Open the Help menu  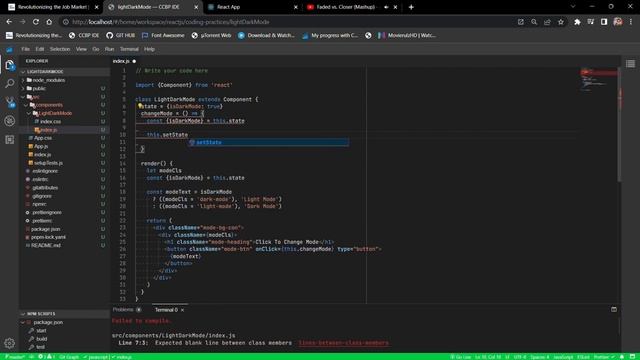pos(149,49)
